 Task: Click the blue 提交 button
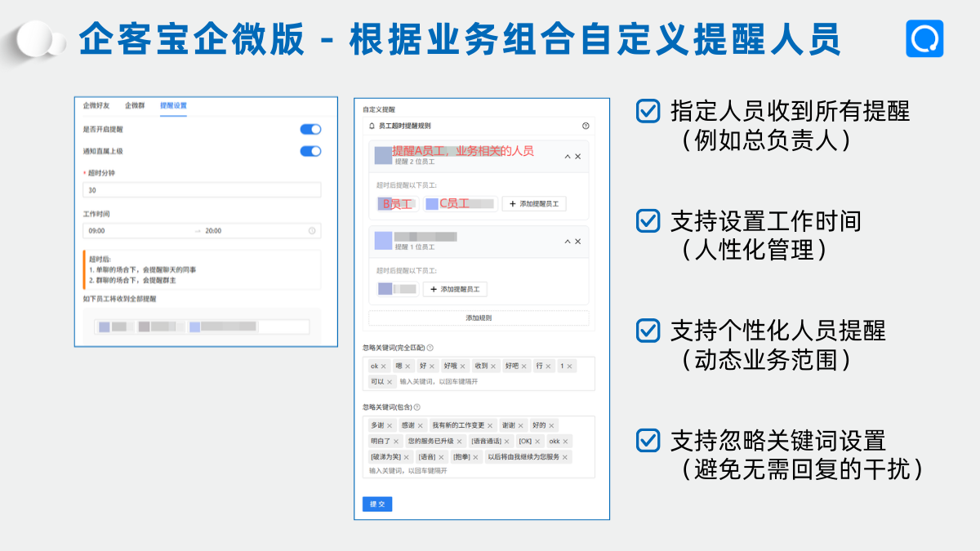coord(377,504)
